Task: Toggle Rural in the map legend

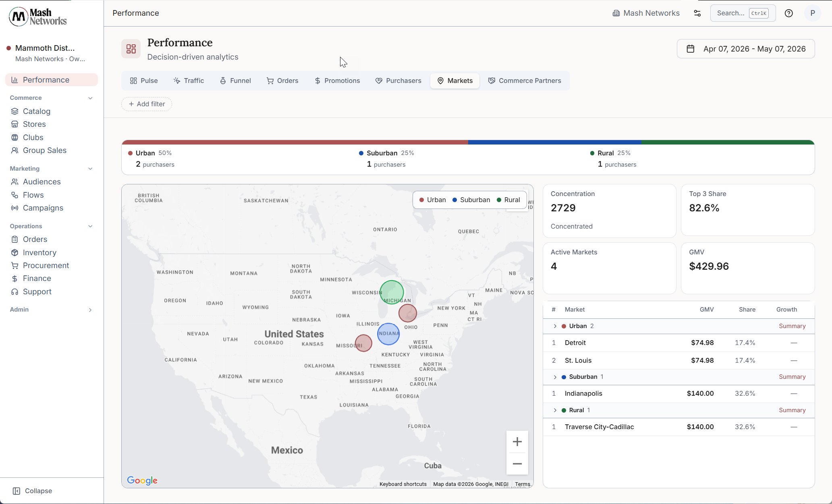Action: tap(508, 200)
